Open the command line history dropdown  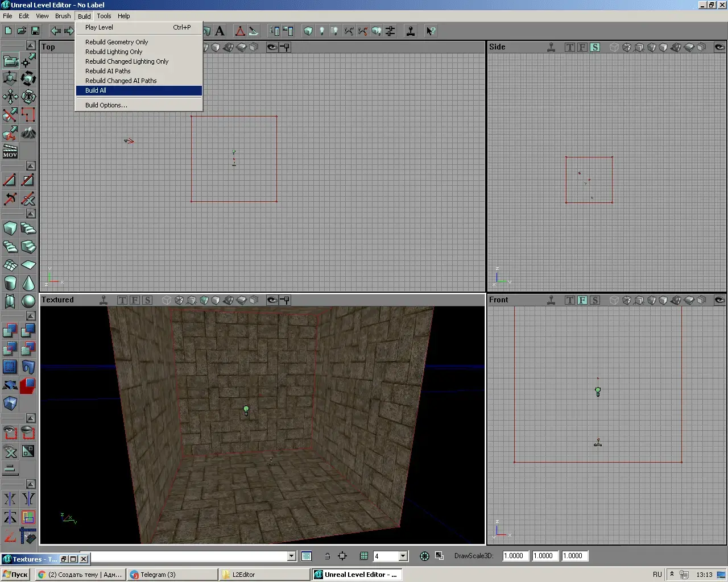tap(292, 556)
